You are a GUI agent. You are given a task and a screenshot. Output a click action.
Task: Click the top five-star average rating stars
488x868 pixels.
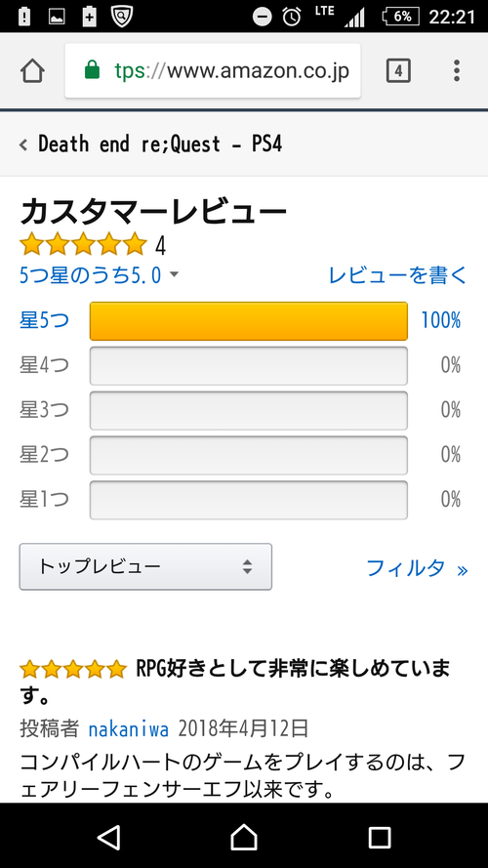(83, 244)
